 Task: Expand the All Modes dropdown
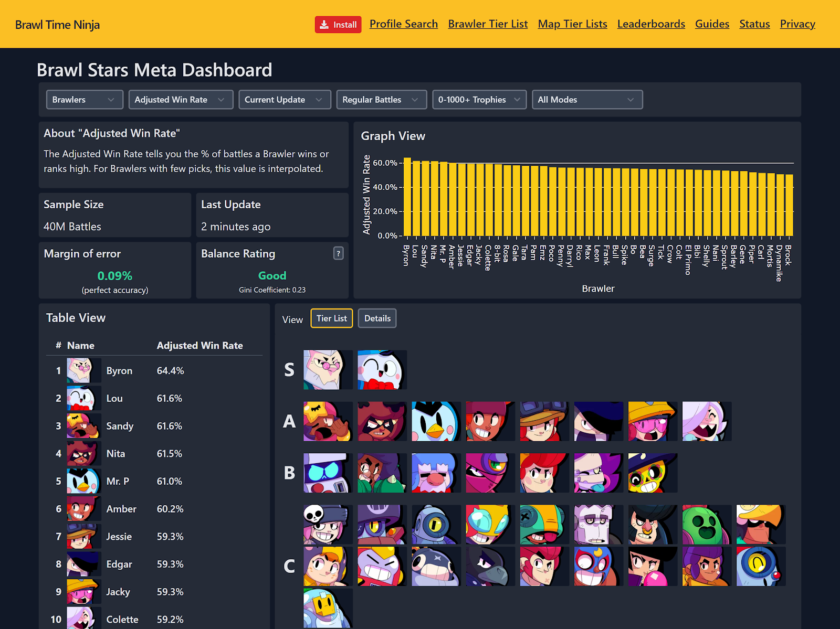(x=587, y=100)
